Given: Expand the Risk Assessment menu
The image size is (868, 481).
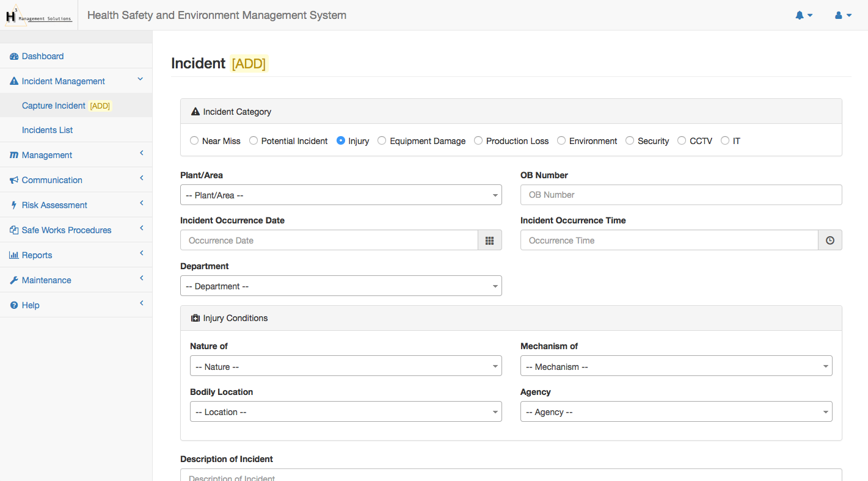Looking at the screenshot, I should coord(54,205).
